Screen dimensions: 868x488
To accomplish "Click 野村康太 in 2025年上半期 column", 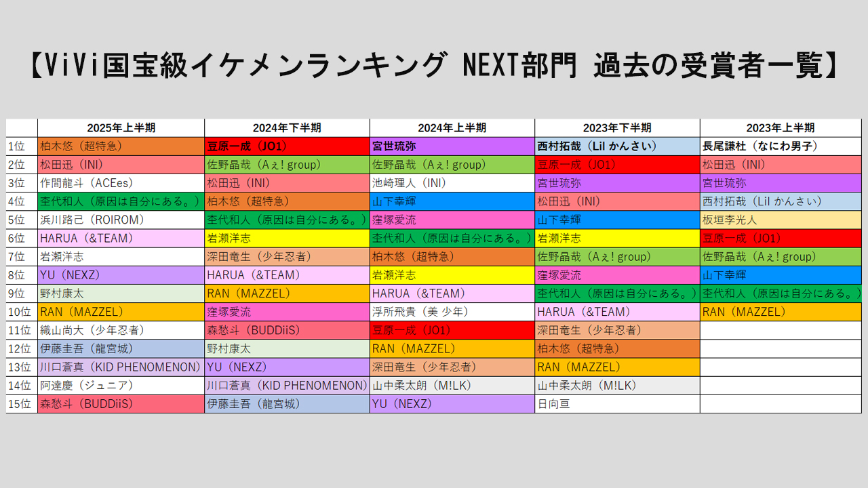I will (121, 293).
